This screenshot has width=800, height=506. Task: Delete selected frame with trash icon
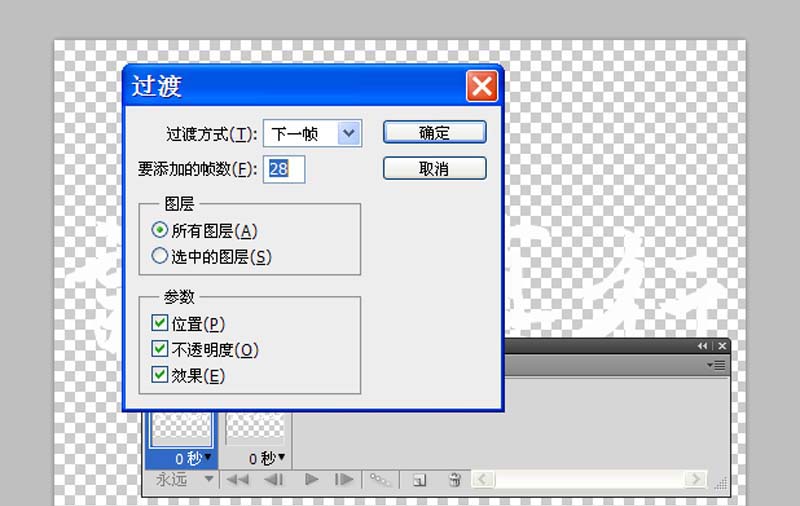point(454,479)
